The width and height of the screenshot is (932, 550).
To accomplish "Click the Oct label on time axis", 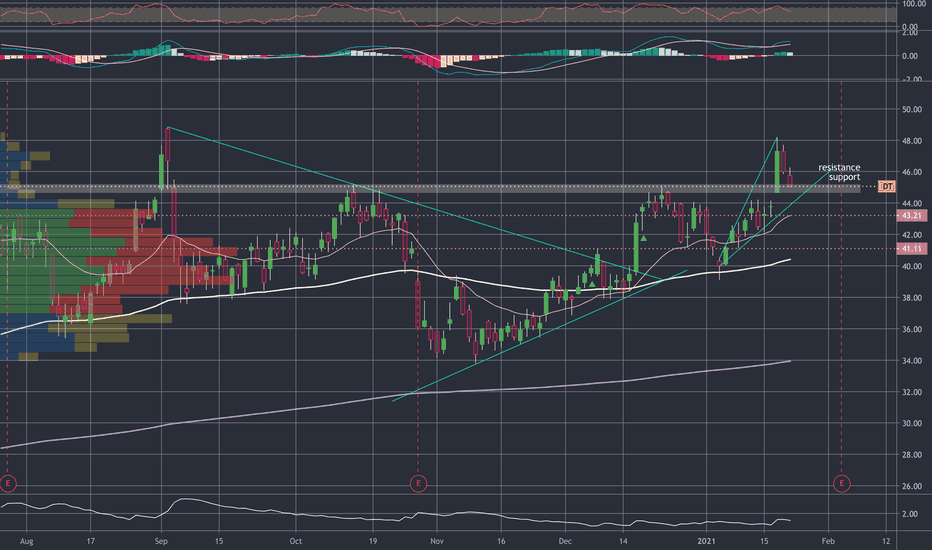I will coord(295,541).
